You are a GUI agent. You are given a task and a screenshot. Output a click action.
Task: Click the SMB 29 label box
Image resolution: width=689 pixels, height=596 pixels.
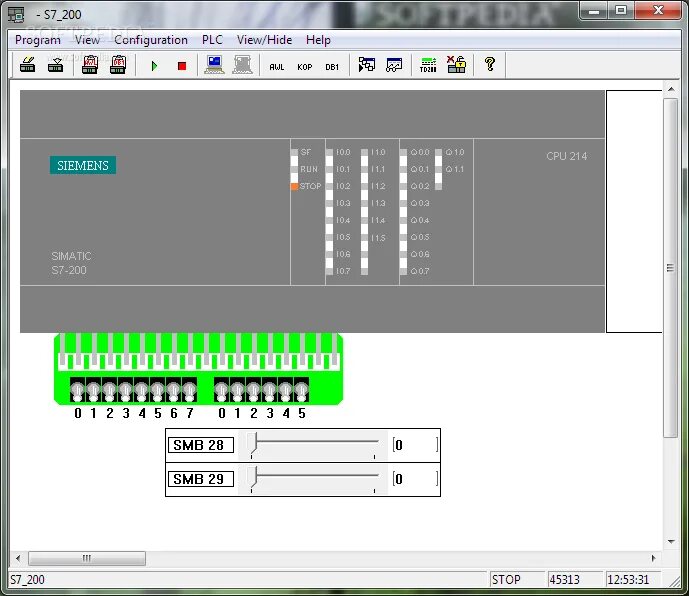point(201,479)
